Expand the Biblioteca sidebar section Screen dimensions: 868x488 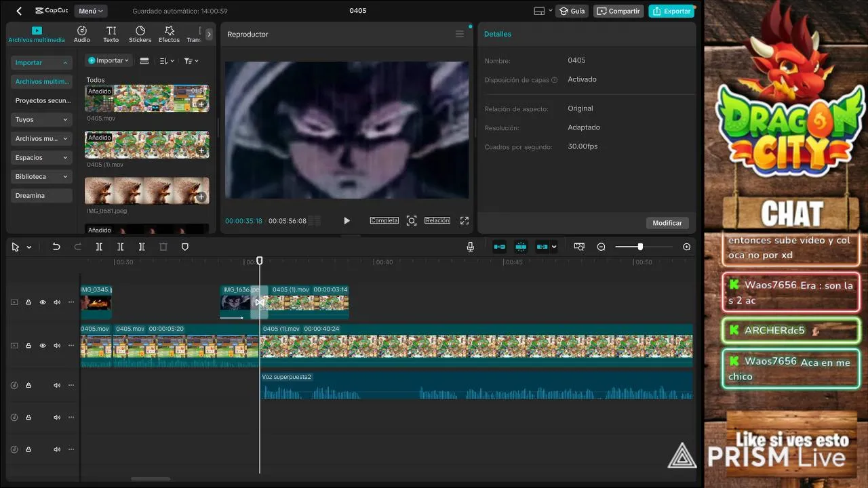(41, 176)
